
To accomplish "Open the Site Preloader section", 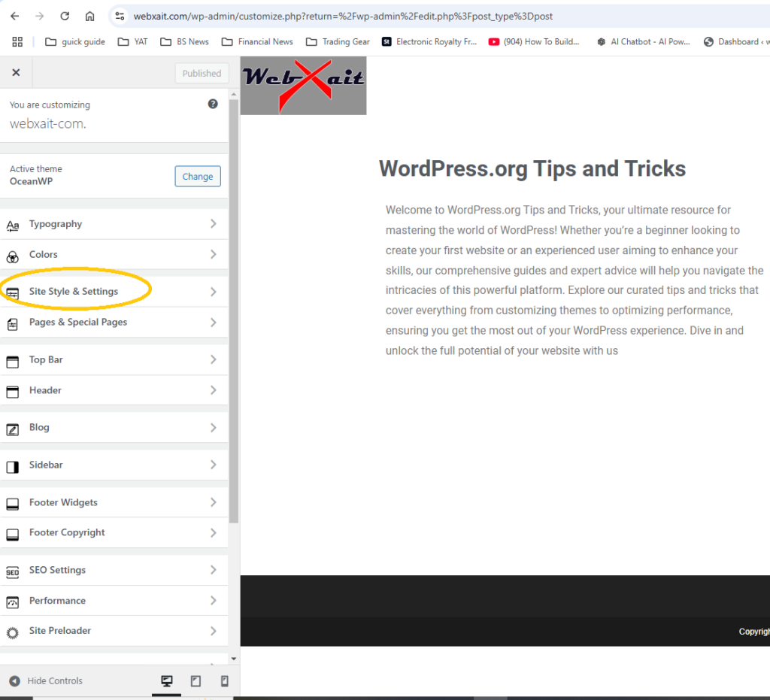I will pos(114,631).
